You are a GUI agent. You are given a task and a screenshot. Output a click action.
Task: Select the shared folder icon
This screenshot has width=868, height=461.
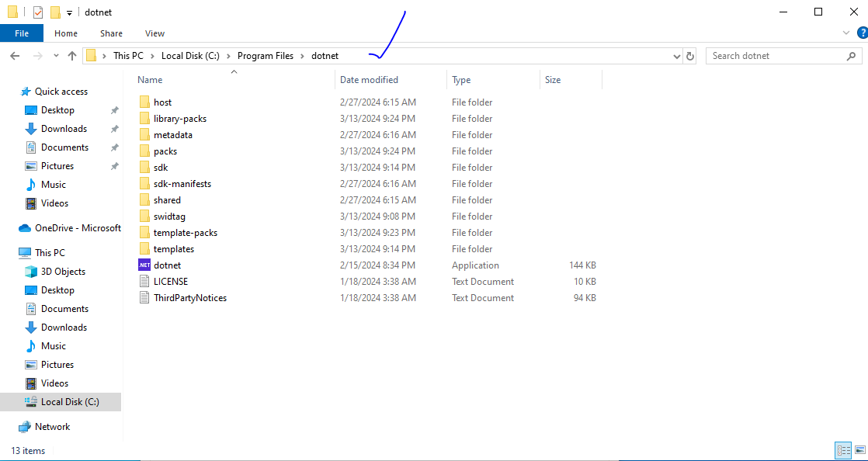[144, 200]
